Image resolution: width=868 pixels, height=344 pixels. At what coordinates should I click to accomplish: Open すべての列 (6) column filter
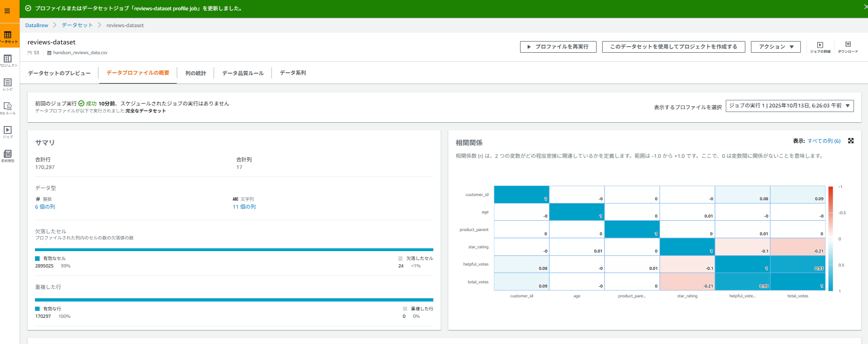[x=824, y=141]
